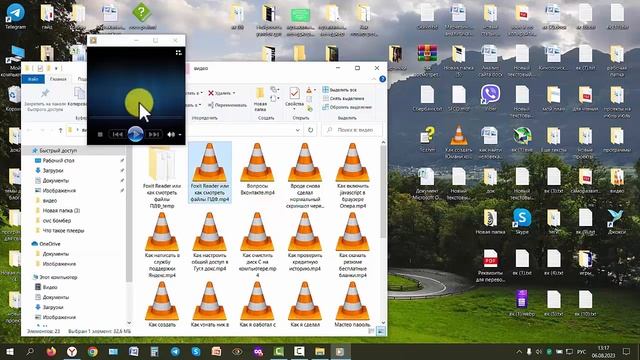Screen dimensions: 640x360
Task: Click the previous track button in player
Action: 117,134
